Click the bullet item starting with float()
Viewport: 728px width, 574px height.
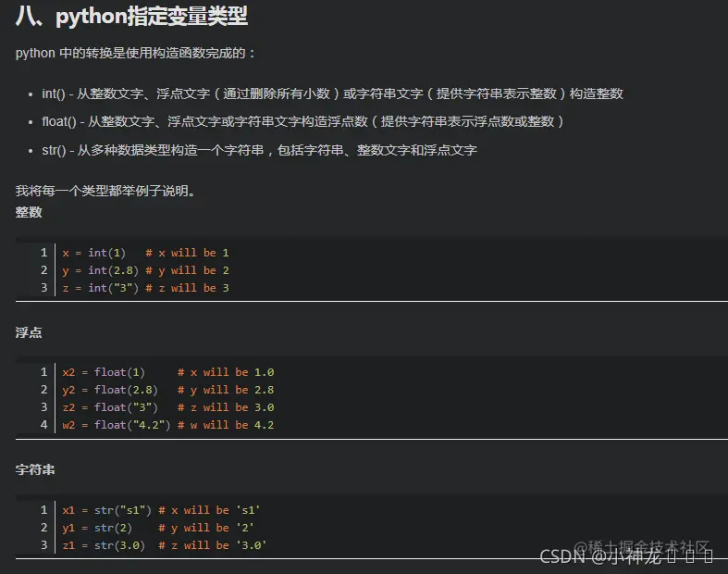coord(302,122)
